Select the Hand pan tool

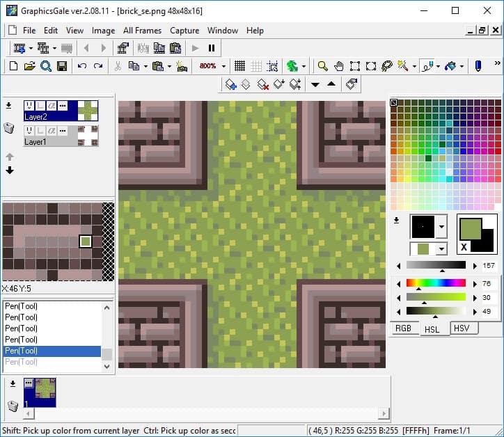(338, 66)
